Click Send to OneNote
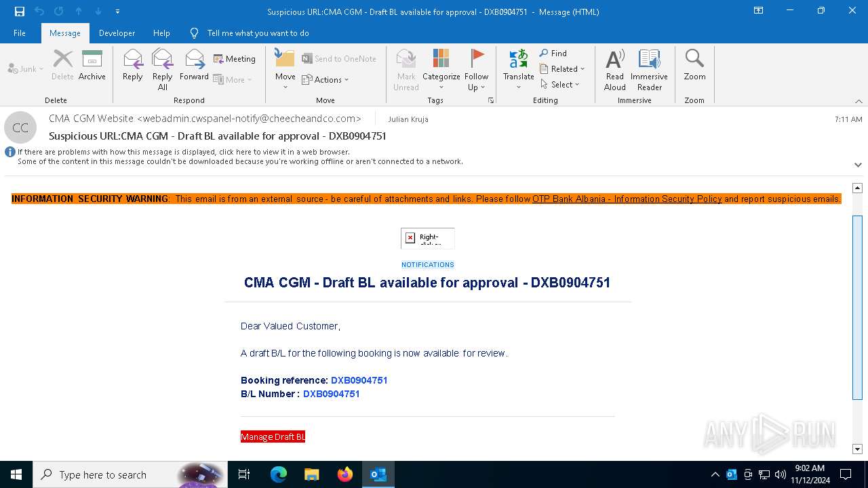Image resolution: width=868 pixels, height=488 pixels. [x=339, y=59]
